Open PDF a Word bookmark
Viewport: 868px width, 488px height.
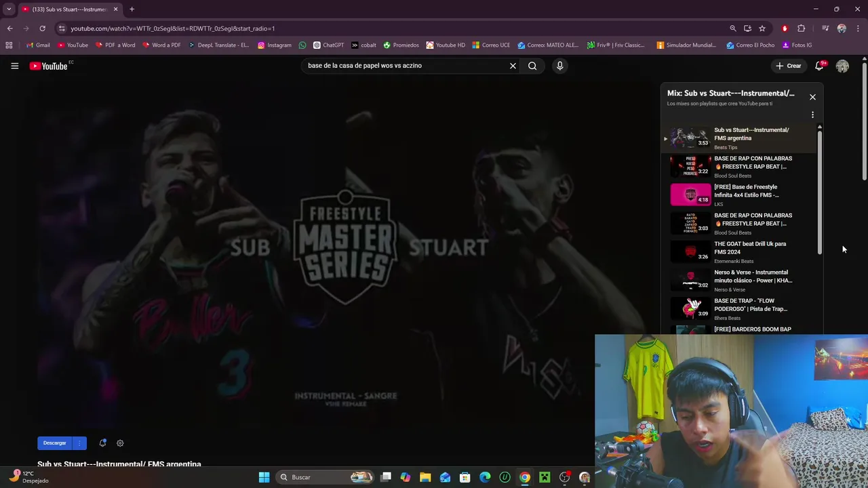tap(115, 45)
